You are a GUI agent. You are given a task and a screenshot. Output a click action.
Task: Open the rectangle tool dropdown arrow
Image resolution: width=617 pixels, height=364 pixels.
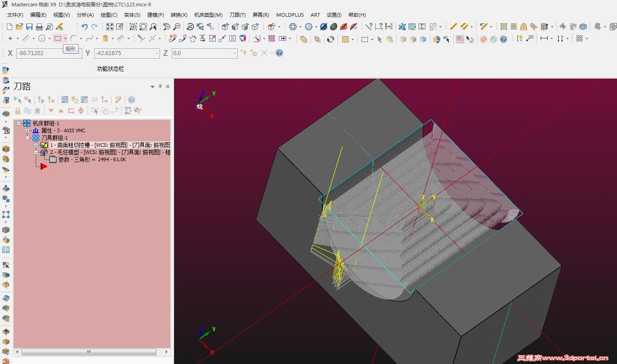66,38
